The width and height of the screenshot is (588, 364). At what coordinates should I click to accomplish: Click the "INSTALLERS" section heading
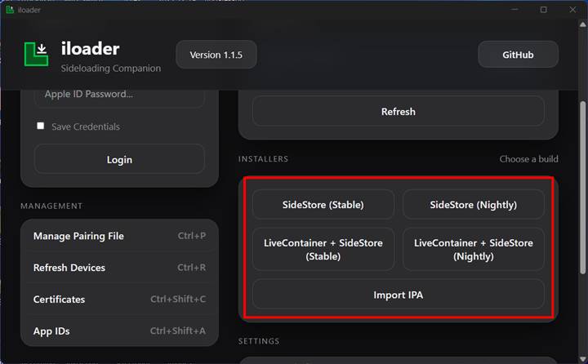coord(263,159)
